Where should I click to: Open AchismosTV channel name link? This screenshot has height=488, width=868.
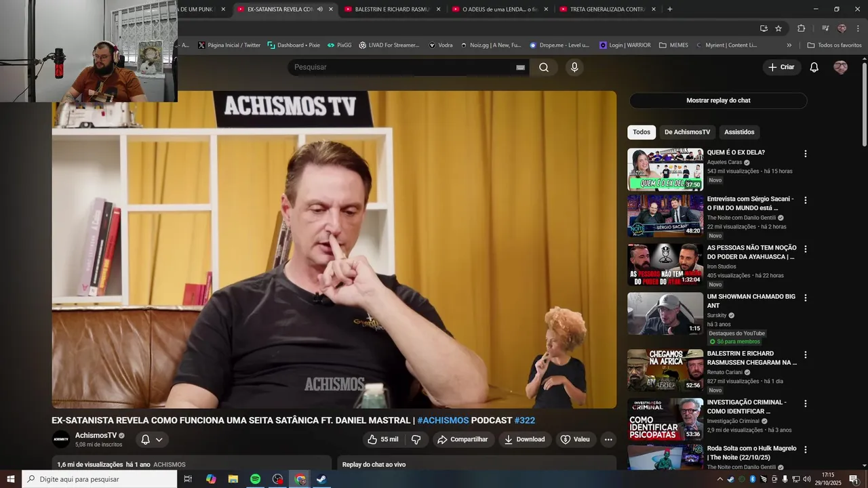tap(96, 435)
